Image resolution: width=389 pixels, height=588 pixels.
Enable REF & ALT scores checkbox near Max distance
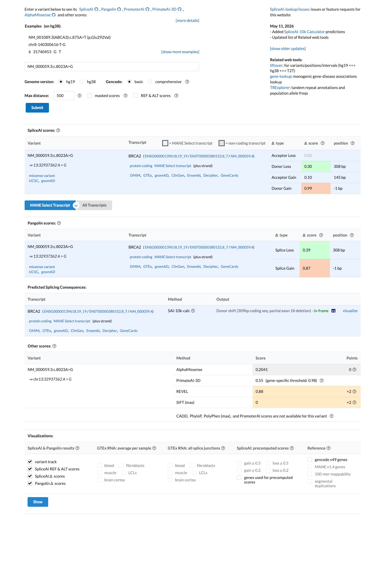pos(136,96)
